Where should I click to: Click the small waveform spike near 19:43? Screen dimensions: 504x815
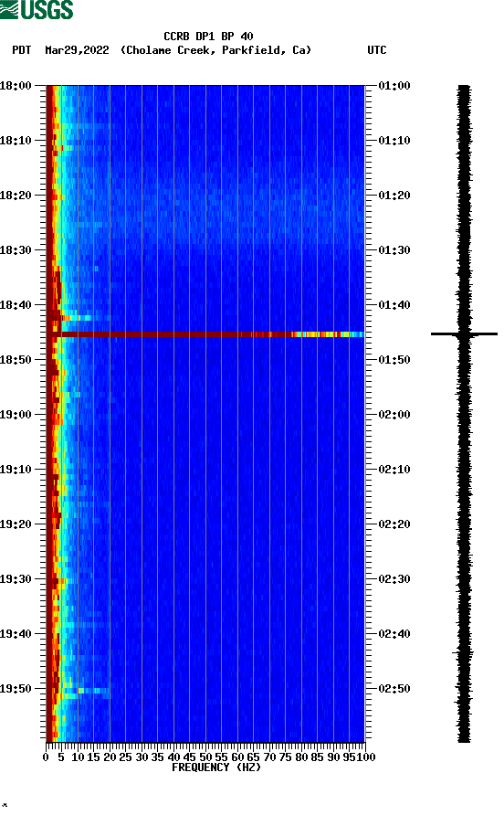[x=464, y=651]
